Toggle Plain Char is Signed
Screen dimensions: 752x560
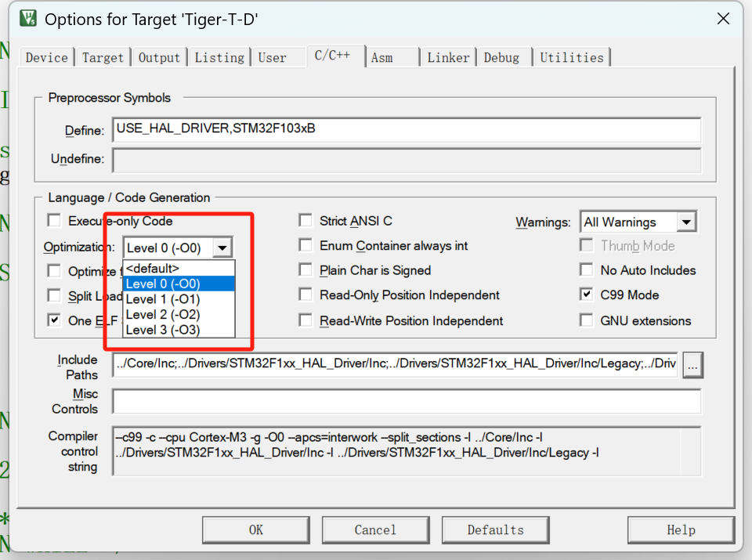tap(305, 270)
